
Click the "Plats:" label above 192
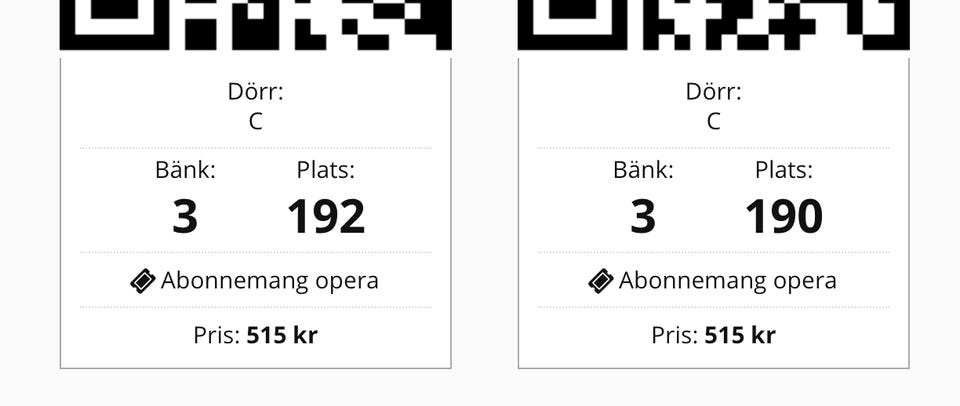[x=326, y=170]
